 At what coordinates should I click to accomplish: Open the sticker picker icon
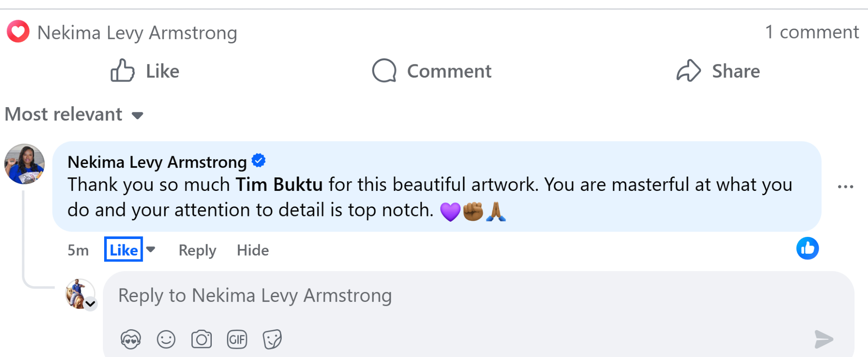272,339
